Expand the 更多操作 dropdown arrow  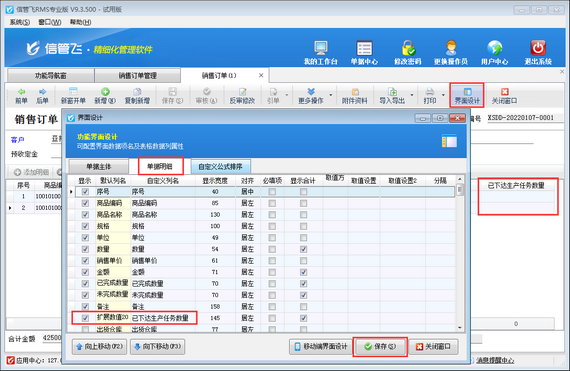click(x=331, y=95)
